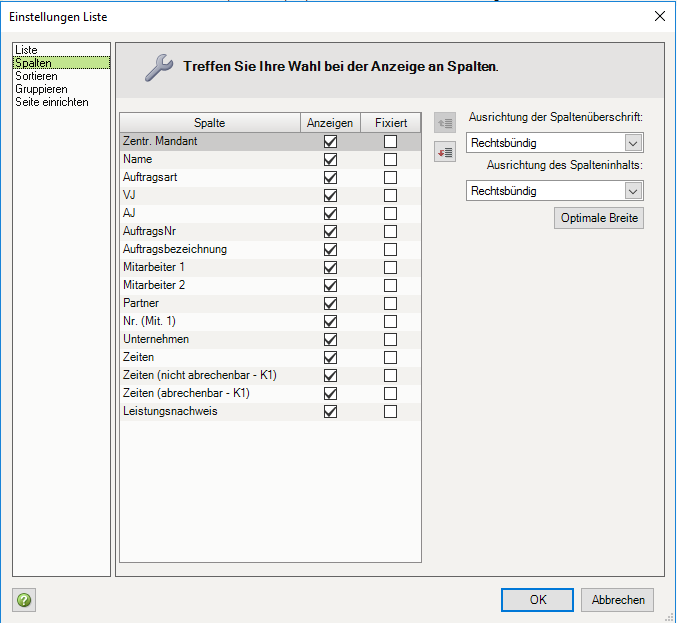Confirm settings with OK button
The image size is (677, 623).
tap(538, 600)
